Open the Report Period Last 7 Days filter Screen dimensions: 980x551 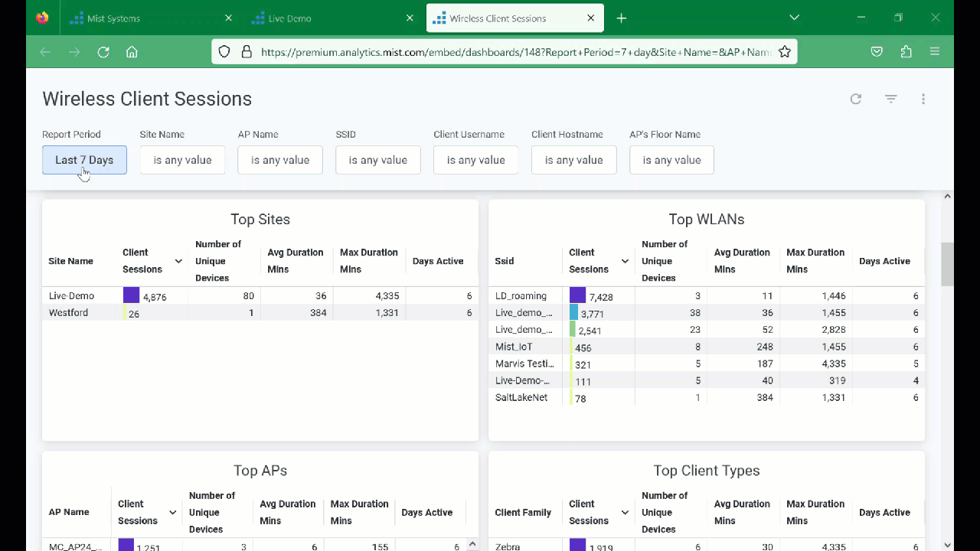[84, 160]
